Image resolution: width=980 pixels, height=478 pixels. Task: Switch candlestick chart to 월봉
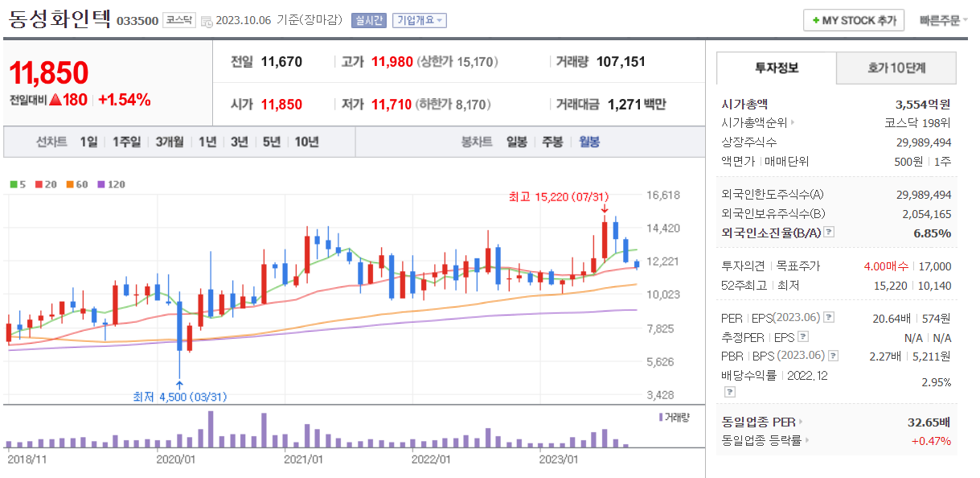[x=589, y=142]
